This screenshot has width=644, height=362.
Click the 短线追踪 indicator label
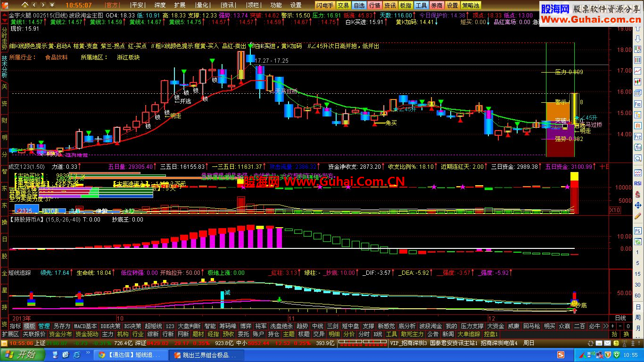pos(20,272)
